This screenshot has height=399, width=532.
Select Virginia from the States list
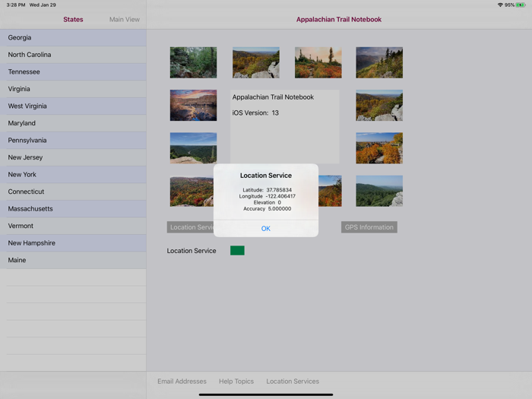tap(73, 89)
